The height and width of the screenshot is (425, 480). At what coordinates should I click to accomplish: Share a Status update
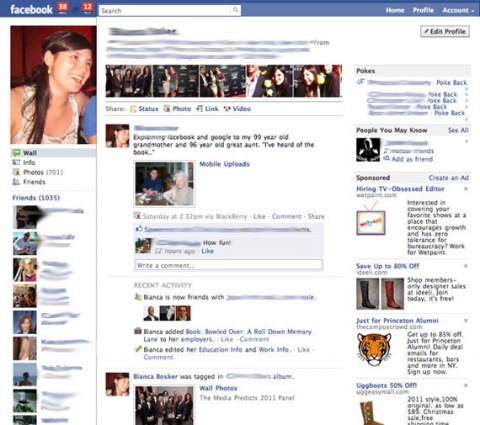[144, 109]
